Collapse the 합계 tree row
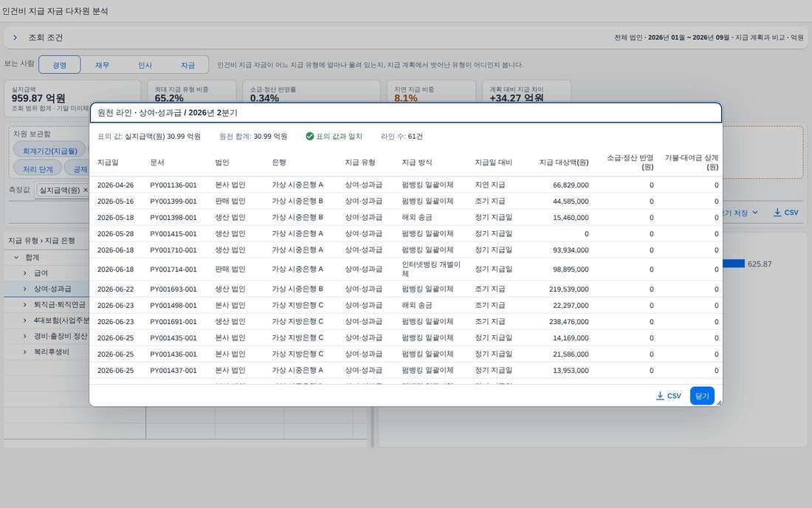 tap(16, 258)
